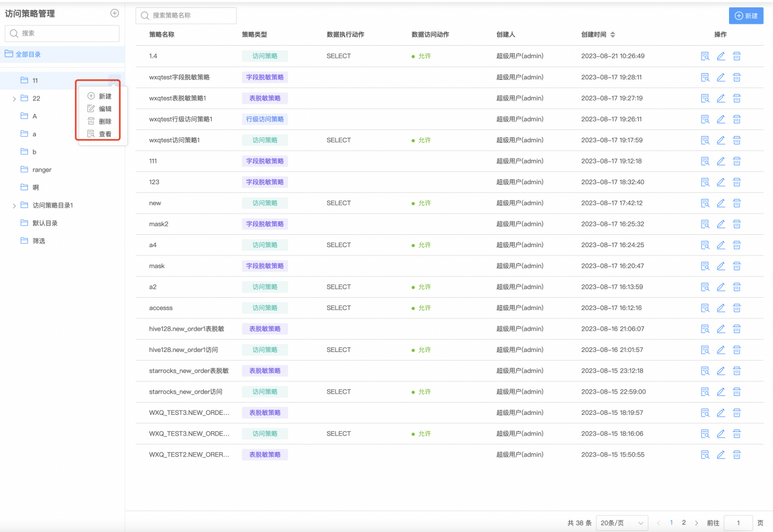The width and height of the screenshot is (773, 532).
Task: Go to page 2
Action: (684, 523)
